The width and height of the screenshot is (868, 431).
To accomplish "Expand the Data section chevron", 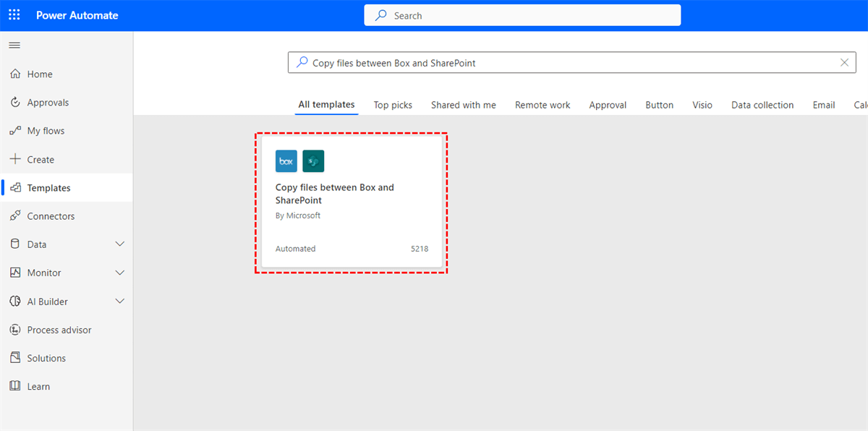I will click(x=120, y=244).
